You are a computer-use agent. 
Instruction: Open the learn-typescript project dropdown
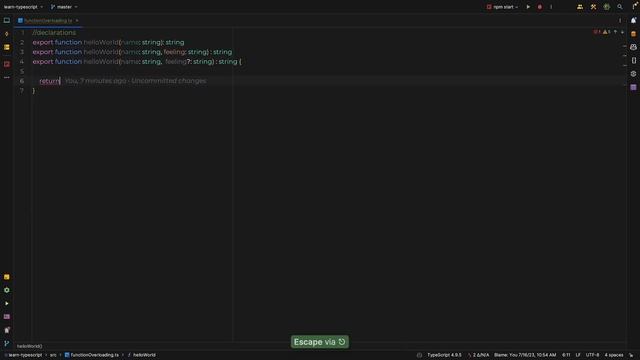click(23, 7)
